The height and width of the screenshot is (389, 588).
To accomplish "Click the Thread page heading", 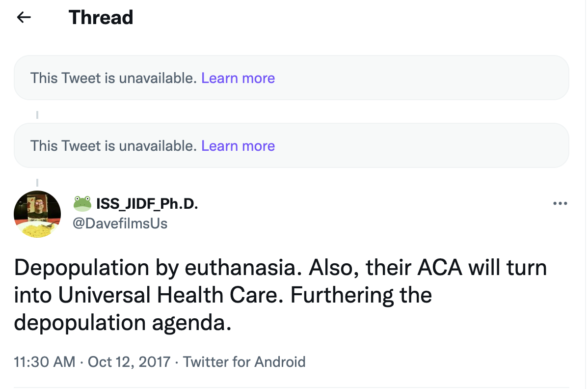I will (101, 18).
